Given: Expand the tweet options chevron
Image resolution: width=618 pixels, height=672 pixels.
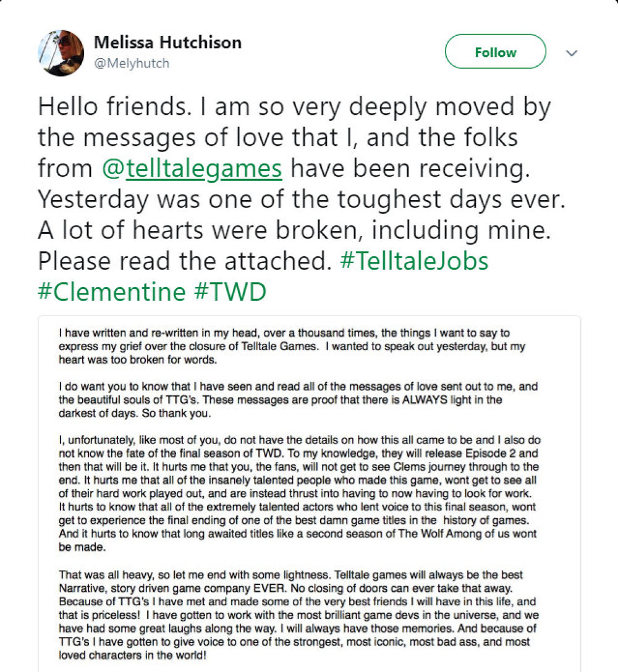Looking at the screenshot, I should [x=572, y=53].
